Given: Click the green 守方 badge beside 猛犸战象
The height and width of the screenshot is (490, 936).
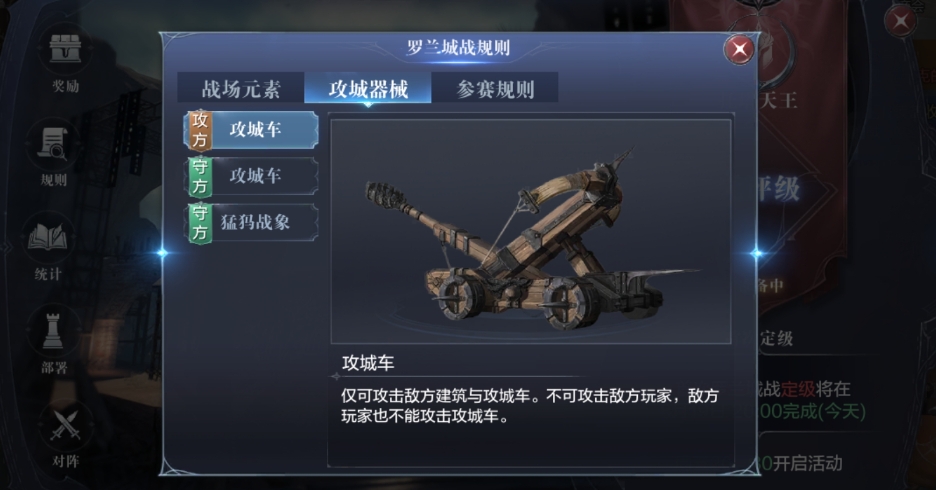Looking at the screenshot, I should [200, 223].
